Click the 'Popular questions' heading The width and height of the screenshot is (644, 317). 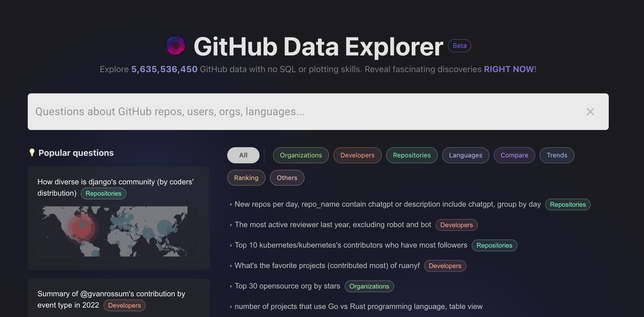point(76,153)
